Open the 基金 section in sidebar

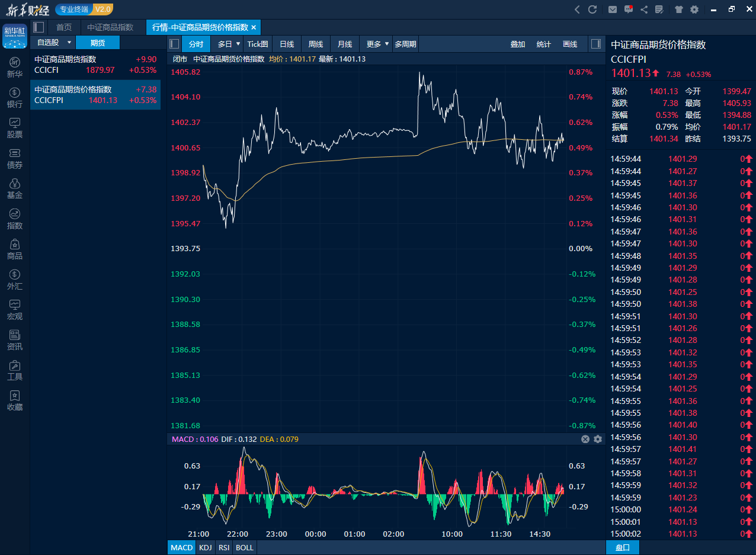pos(15,188)
